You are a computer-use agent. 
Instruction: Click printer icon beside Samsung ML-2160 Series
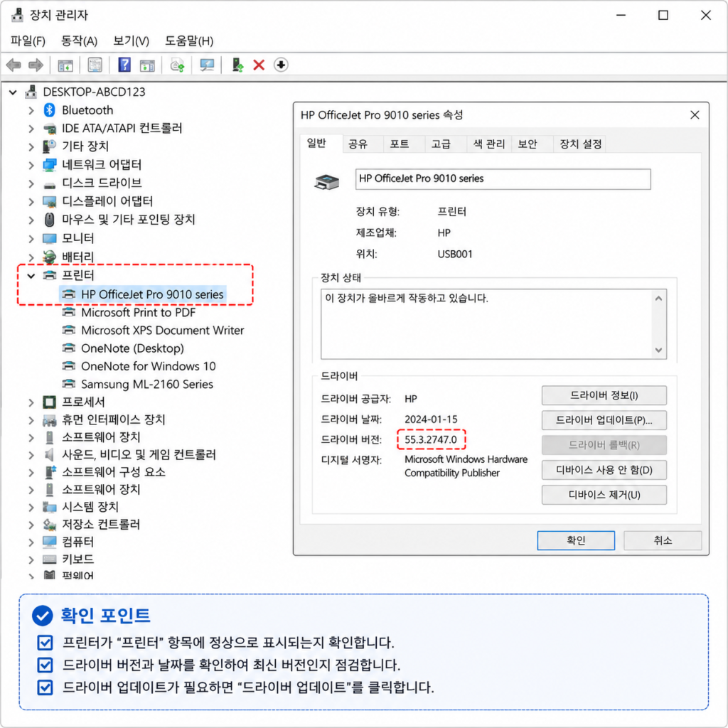69,384
